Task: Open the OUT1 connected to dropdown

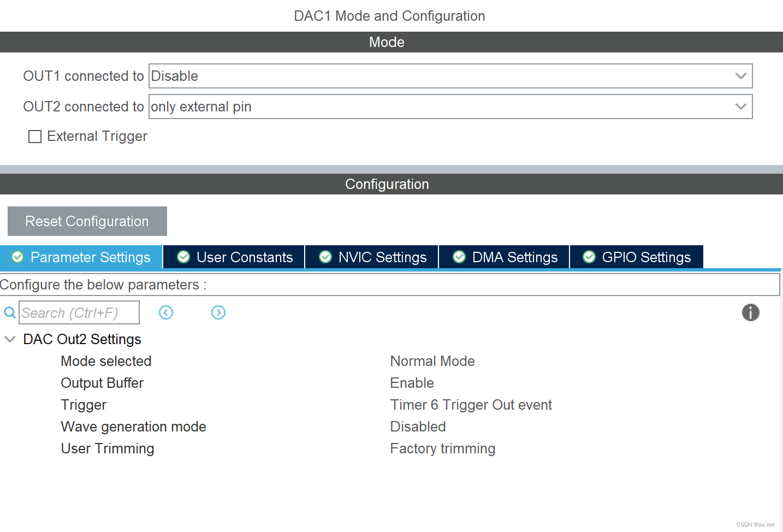Action: click(741, 76)
